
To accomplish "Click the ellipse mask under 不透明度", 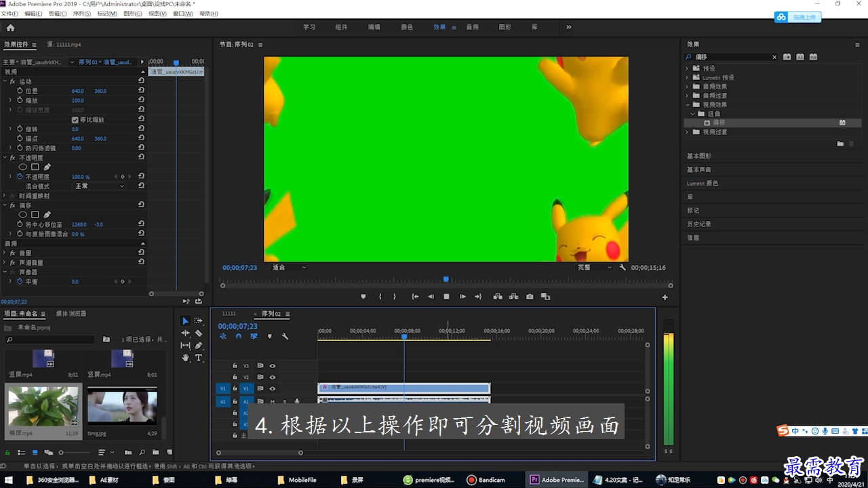I will tap(23, 167).
